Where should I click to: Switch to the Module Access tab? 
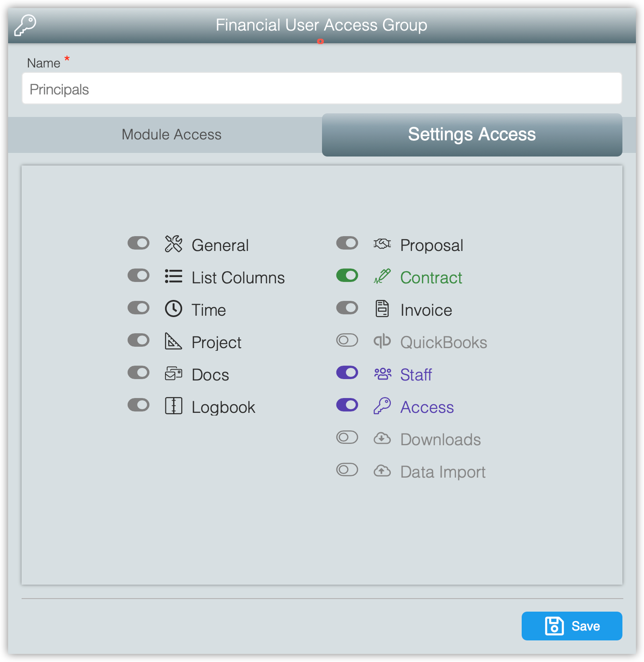click(171, 134)
